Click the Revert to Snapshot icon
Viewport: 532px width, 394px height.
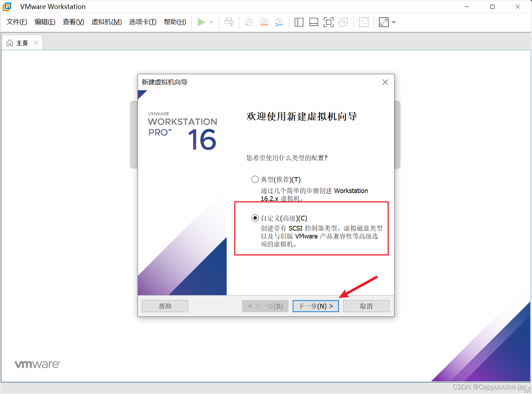tap(264, 22)
